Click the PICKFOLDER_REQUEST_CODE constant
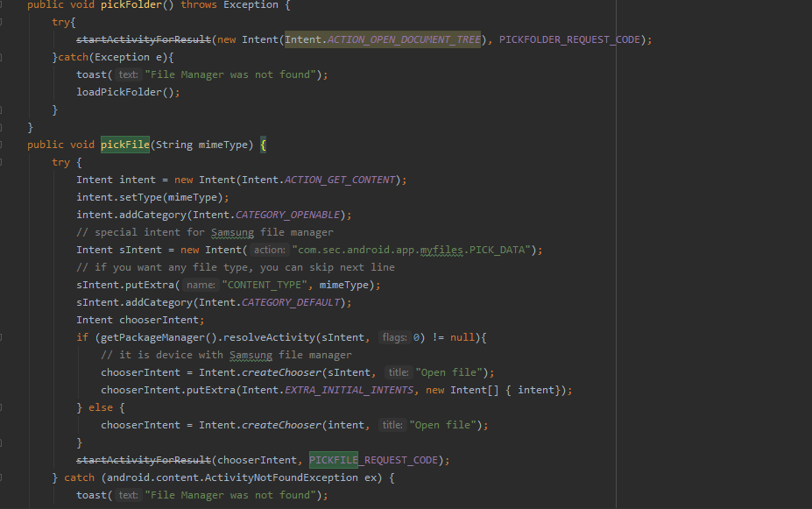This screenshot has width=812, height=509. pyautogui.click(x=569, y=40)
